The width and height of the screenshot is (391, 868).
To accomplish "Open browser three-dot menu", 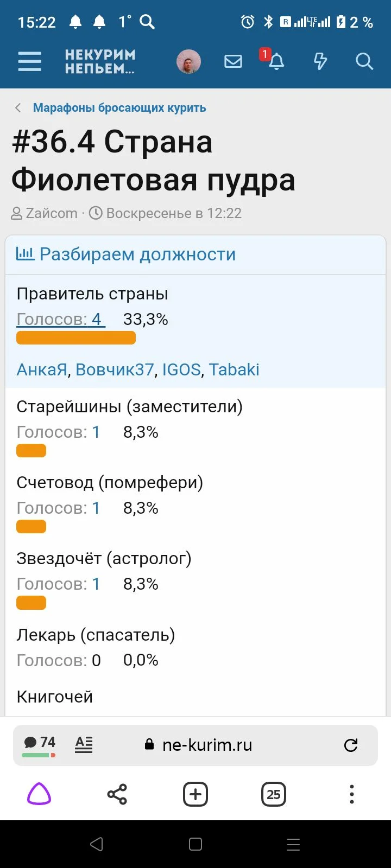I will 352,795.
